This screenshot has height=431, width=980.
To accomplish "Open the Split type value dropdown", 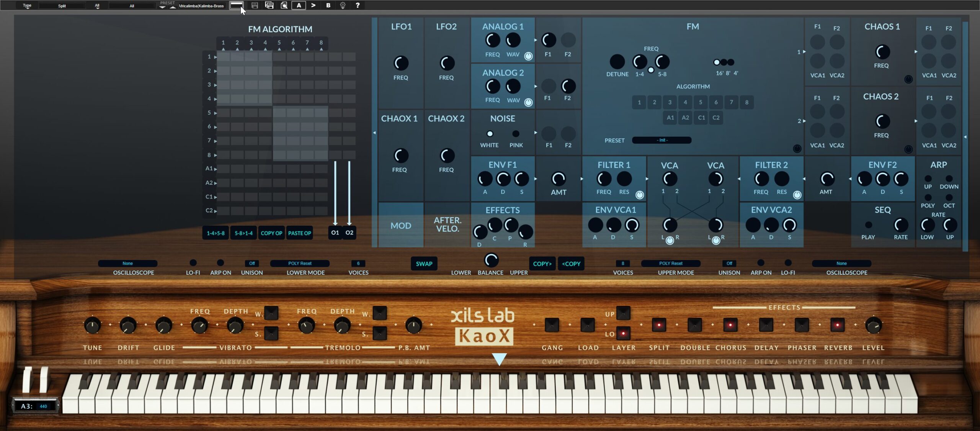I will [62, 6].
